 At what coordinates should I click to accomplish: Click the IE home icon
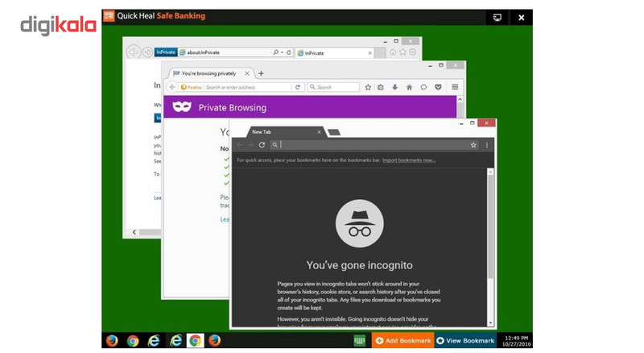click(x=393, y=52)
